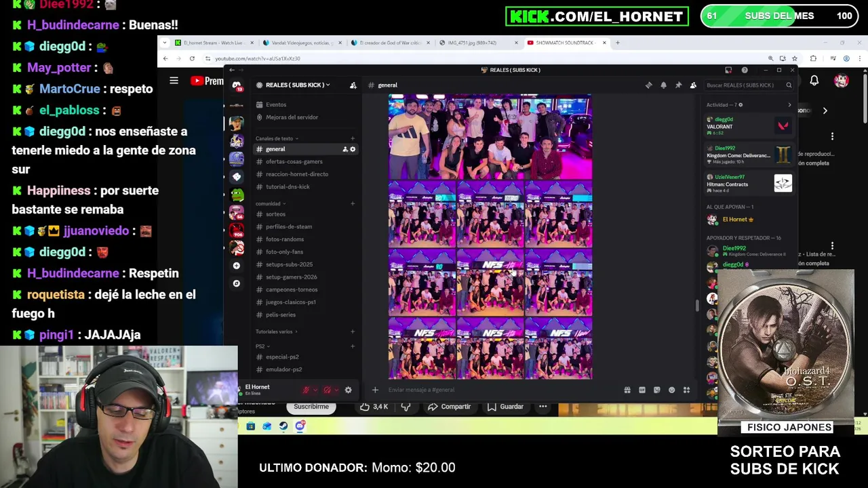Viewport: 868px width, 488px height.
Task: Open the YouTube account avatar
Action: click(x=842, y=81)
